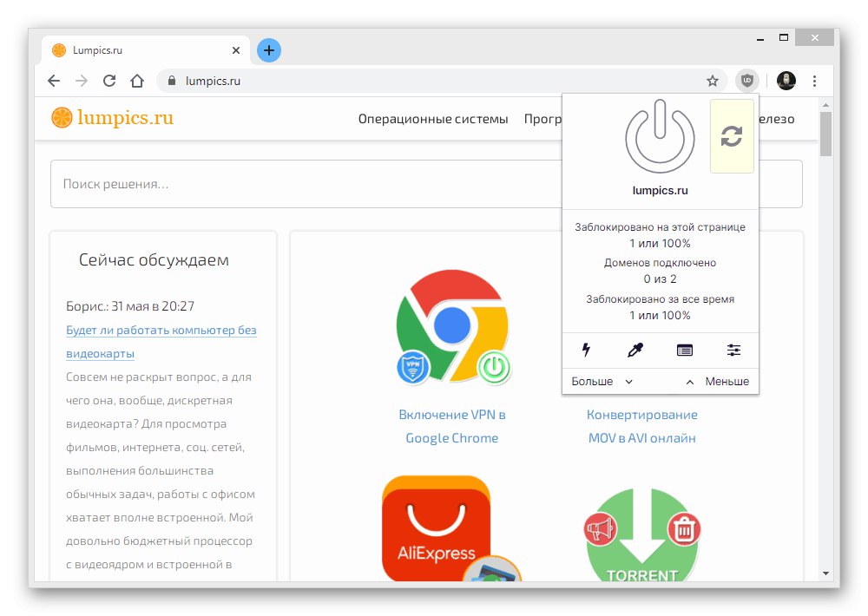868x616 pixels.
Task: Click the lumpics.ru site logo
Action: tap(112, 117)
